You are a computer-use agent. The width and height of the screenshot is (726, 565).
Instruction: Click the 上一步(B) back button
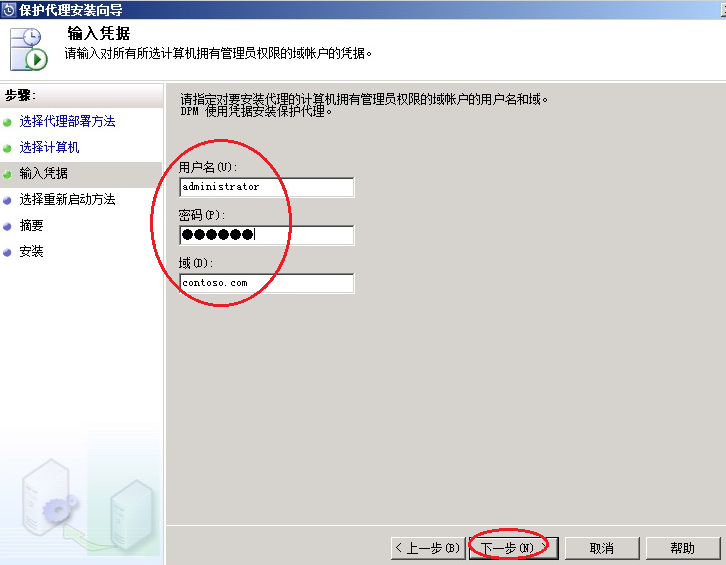[x=428, y=548]
